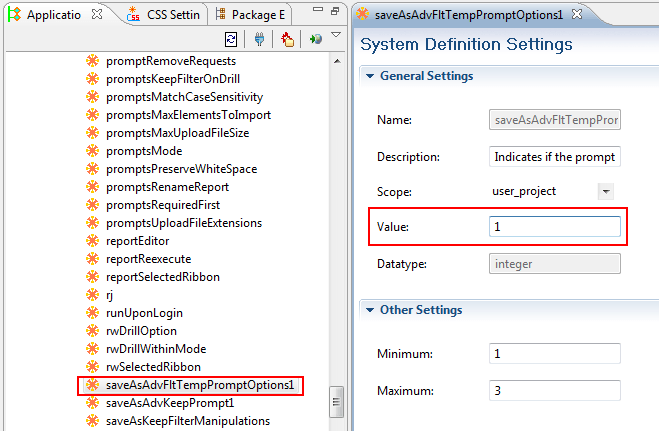Click the icon beside rwDrillOption

pyautogui.click(x=92, y=331)
